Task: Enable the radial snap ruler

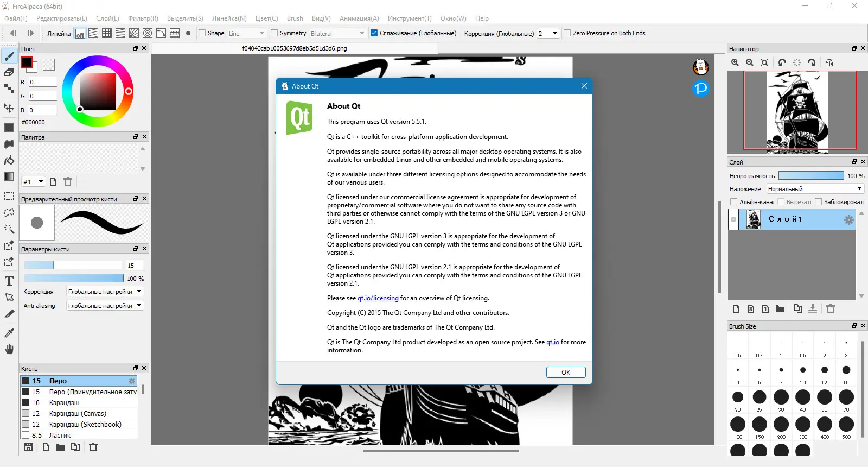Action: coord(134,33)
